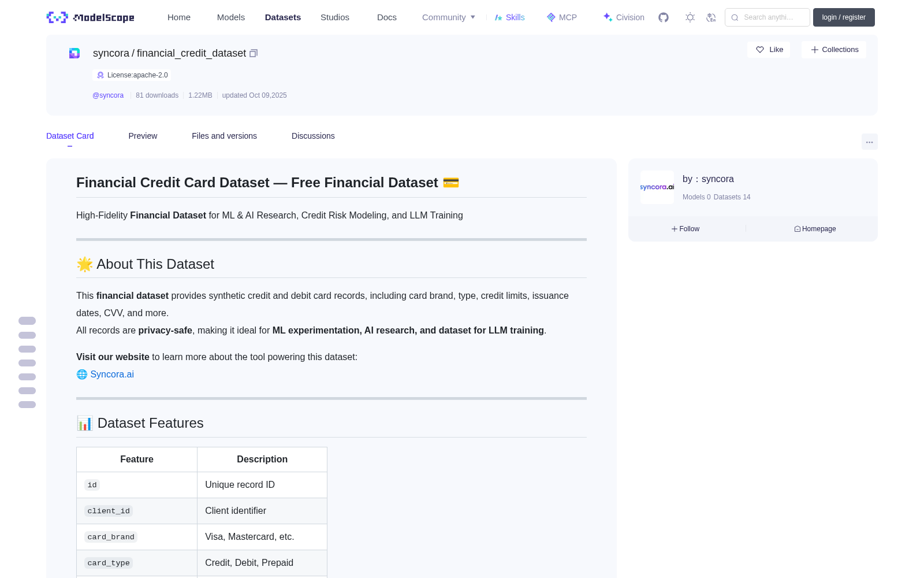
Task: Expand the Community dropdown menu
Action: pyautogui.click(x=449, y=17)
